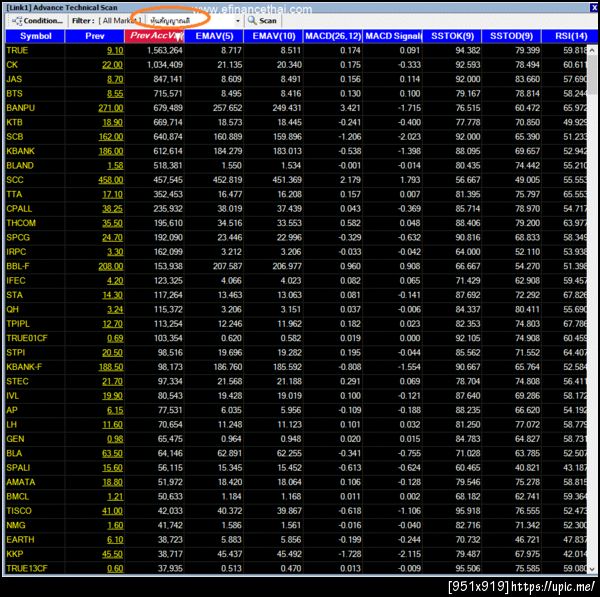Viewport: 600px width, 597px height.
Task: Select the KKP symbol
Action: point(15,554)
